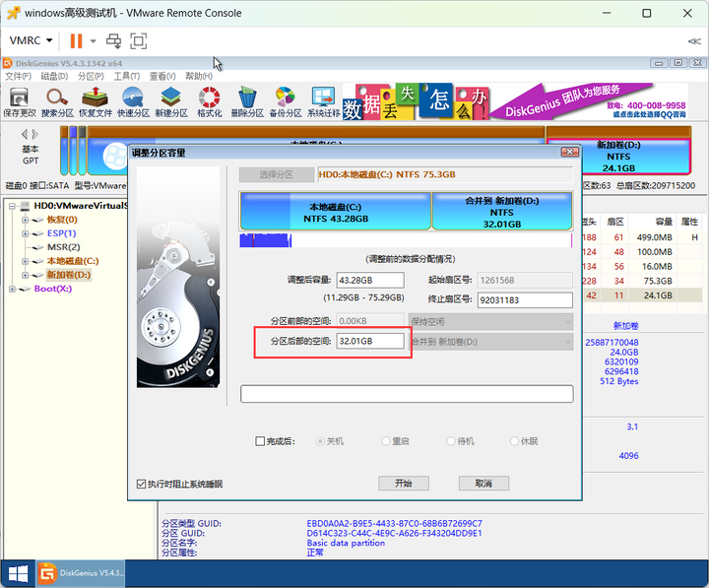This screenshot has width=709, height=588.
Task: Toggle 执行时阻止系统睡眠 checkbox
Action: pos(141,484)
